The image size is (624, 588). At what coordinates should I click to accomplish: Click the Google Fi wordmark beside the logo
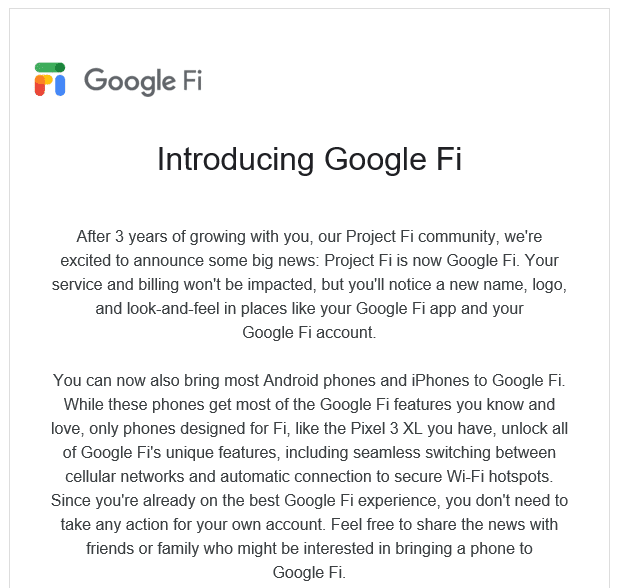tap(142, 80)
